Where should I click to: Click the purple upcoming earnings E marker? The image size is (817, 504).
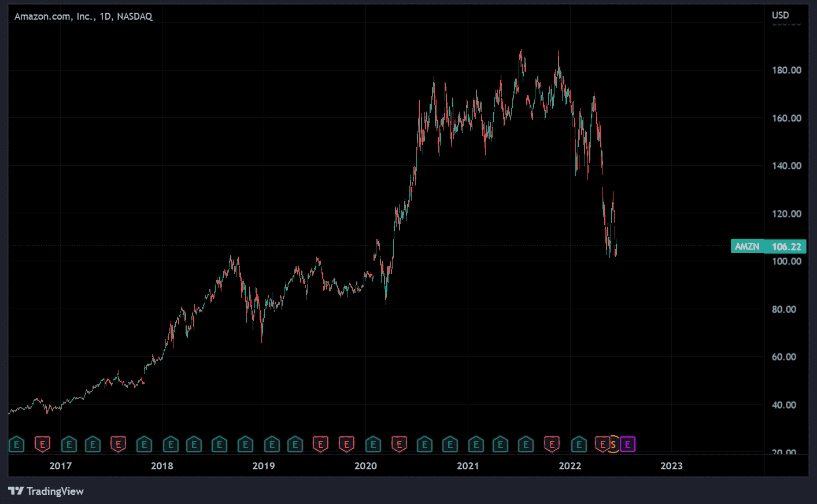tap(627, 444)
